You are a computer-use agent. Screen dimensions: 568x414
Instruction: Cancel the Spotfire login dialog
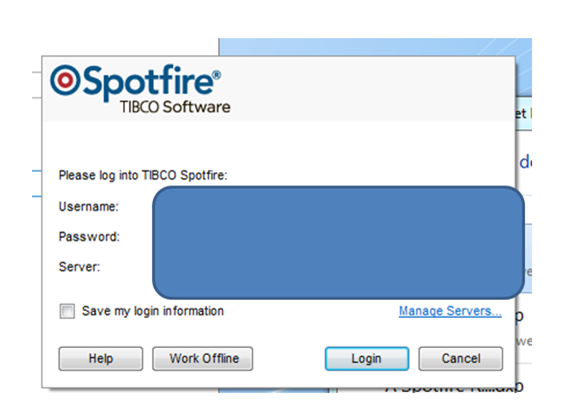461,359
